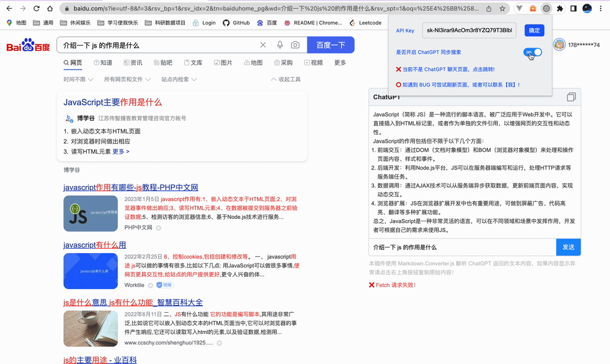Search by image with the camera icon
610x364 pixels.
295,45
